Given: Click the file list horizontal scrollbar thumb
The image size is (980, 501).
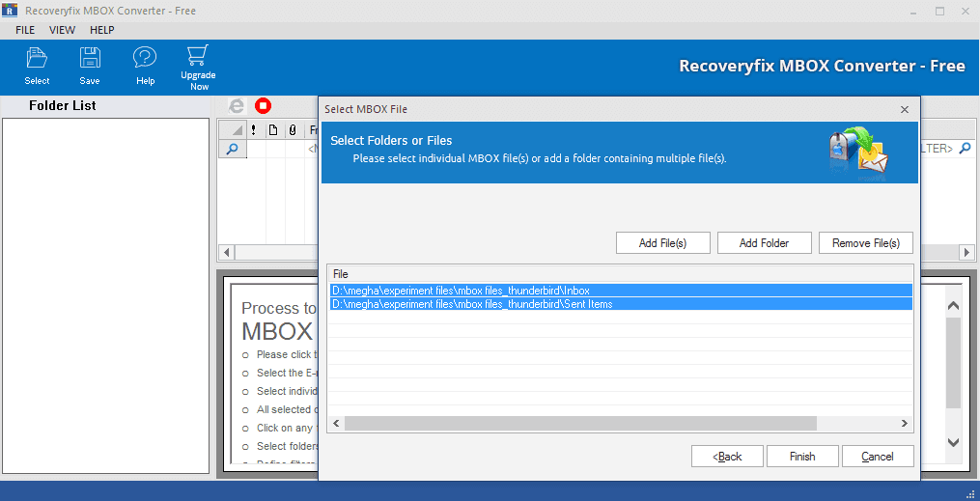Looking at the screenshot, I should pos(580,424).
